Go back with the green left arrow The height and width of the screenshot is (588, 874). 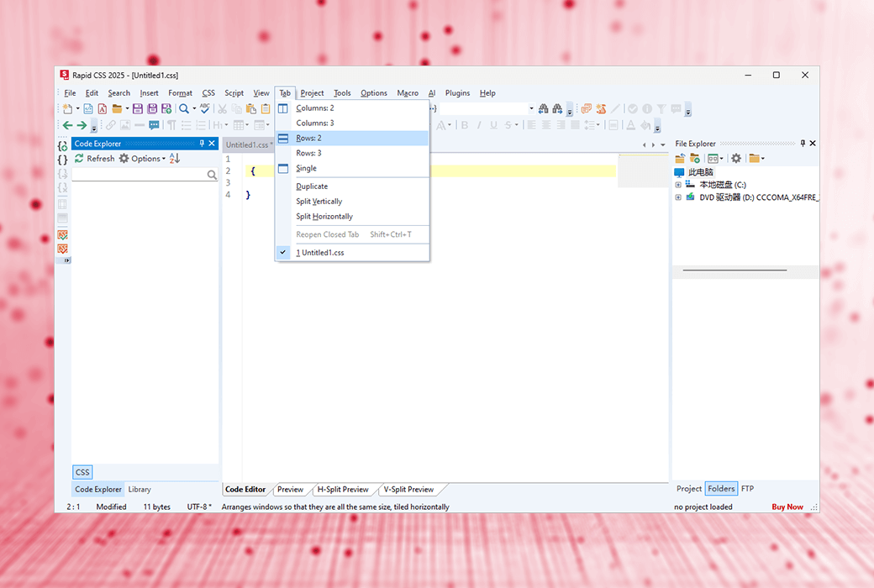point(68,125)
